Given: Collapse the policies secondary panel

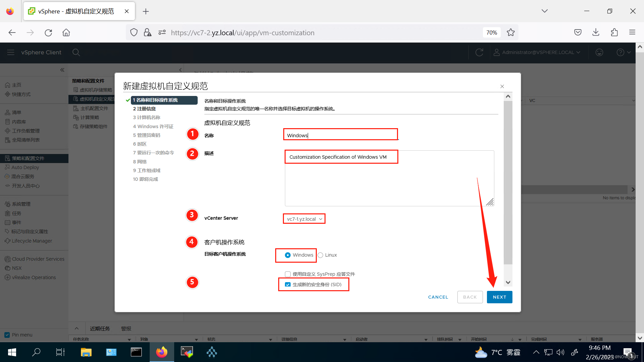Looking at the screenshot, I should tap(181, 70).
